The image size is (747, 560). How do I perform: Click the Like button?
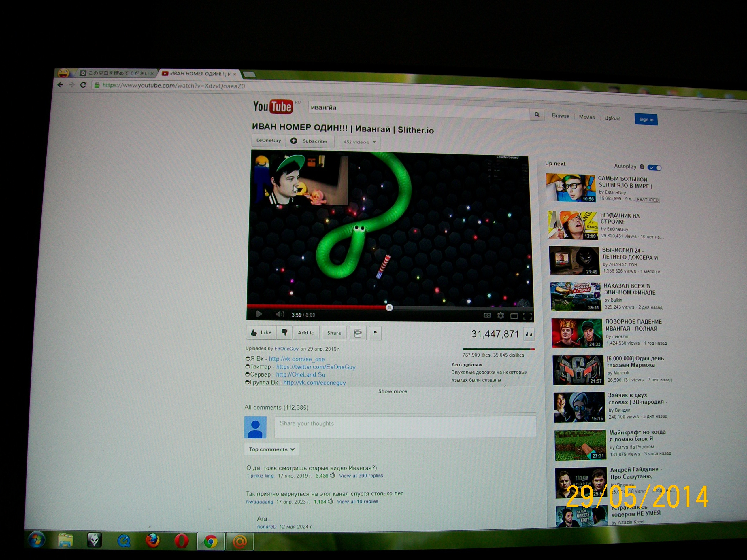coord(261,332)
